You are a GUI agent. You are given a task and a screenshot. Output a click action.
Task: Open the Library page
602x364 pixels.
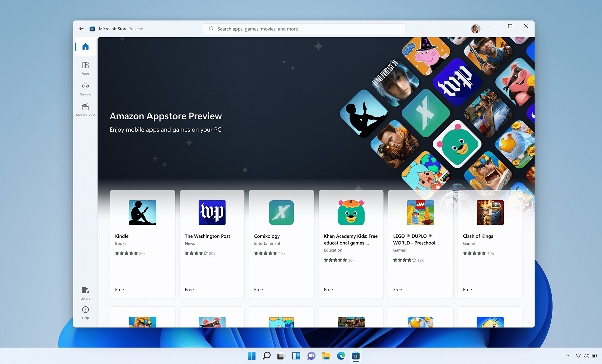click(85, 293)
